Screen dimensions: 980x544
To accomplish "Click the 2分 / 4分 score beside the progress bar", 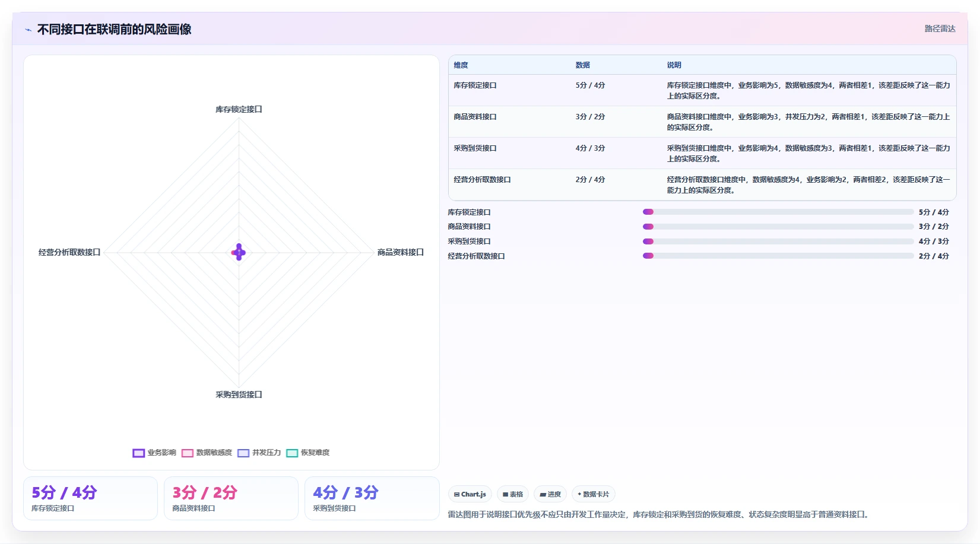I will point(934,256).
